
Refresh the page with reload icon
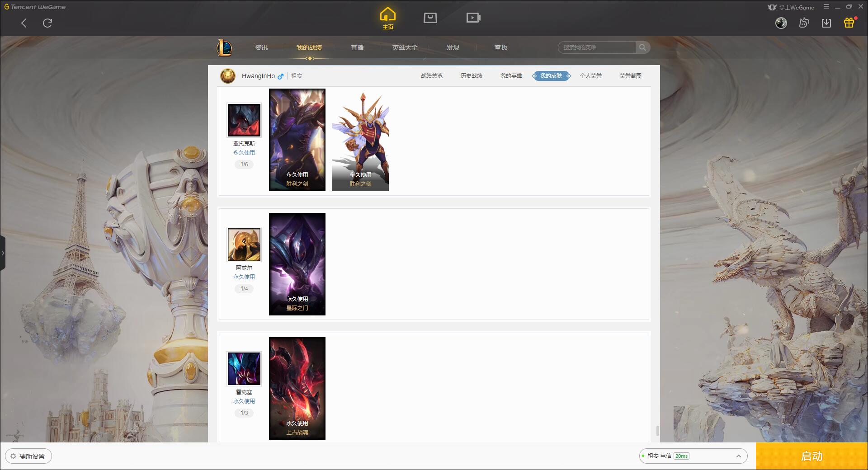point(47,23)
